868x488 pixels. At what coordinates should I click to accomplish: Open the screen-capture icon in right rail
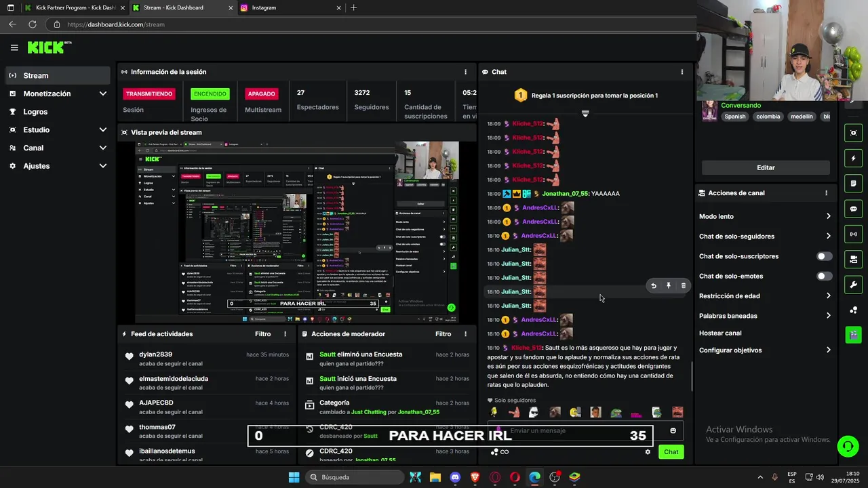853,133
